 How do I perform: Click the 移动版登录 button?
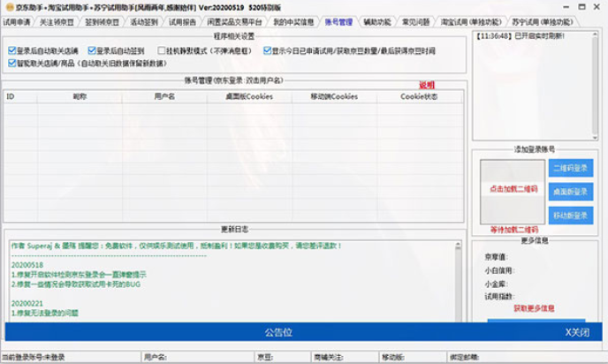pyautogui.click(x=570, y=216)
